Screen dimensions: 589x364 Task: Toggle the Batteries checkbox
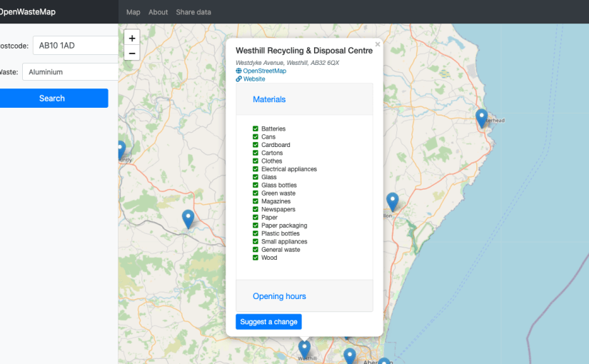tap(256, 129)
